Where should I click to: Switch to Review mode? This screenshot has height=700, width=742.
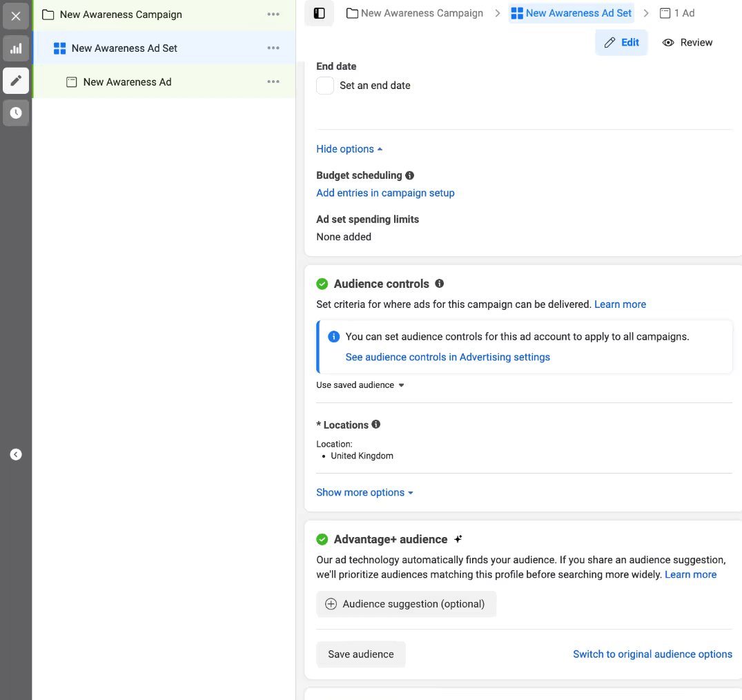[687, 43]
